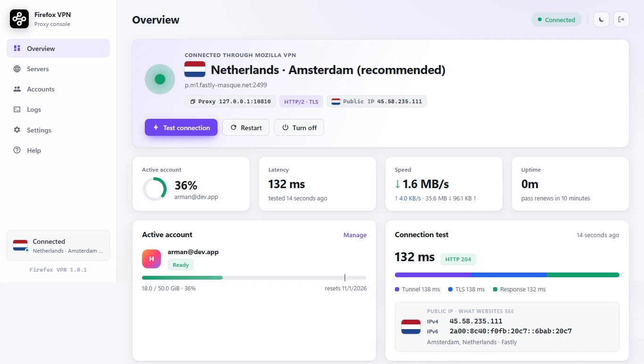Image resolution: width=644 pixels, height=364 pixels.
Task: Click the p.m1.fastly-masque.net:2499 hostname
Action: [x=226, y=85]
